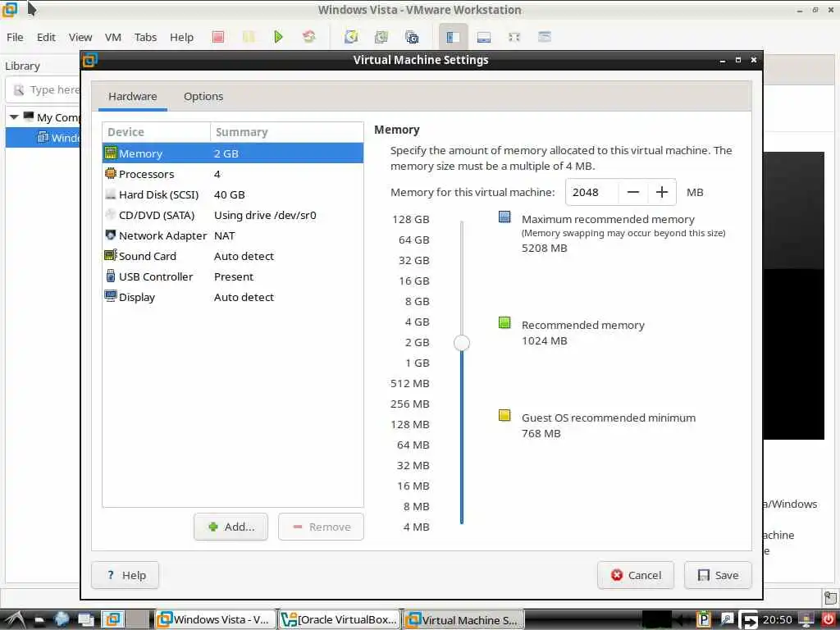Click the Help button in settings dialog

pyautogui.click(x=126, y=575)
